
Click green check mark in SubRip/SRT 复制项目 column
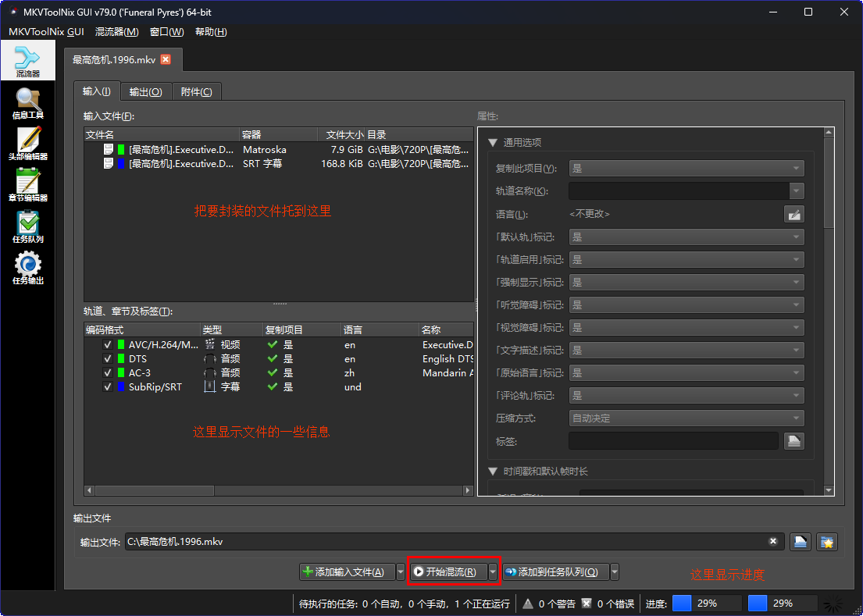(x=272, y=386)
